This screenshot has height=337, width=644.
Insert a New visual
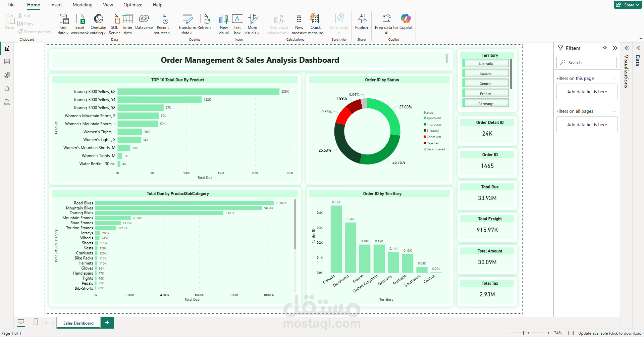(224, 24)
